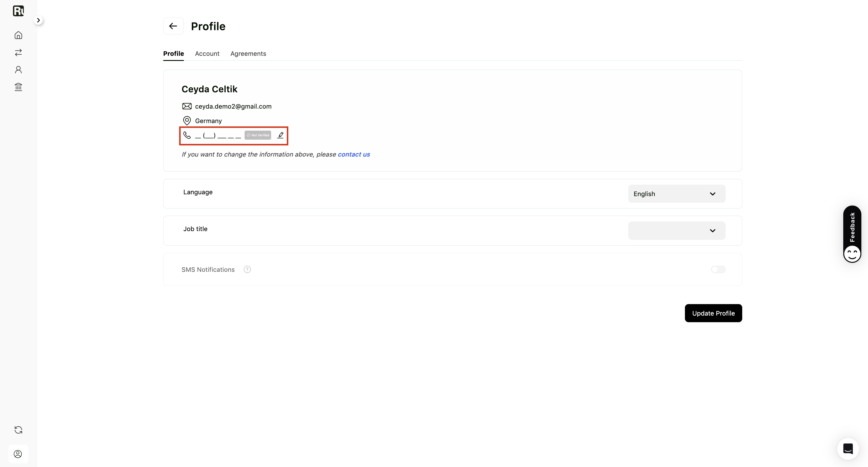Screen dimensions: 868x467
Task: Open the bank building icon in sidebar
Action: (x=18, y=87)
